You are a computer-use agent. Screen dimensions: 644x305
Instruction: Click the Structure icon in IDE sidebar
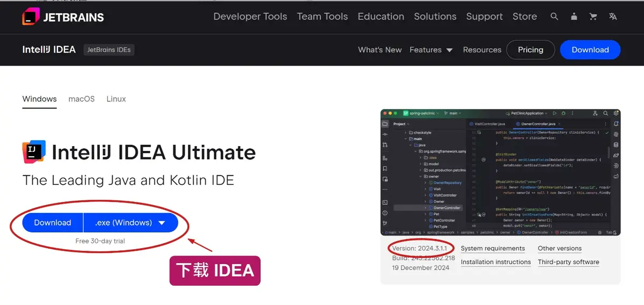point(385,158)
